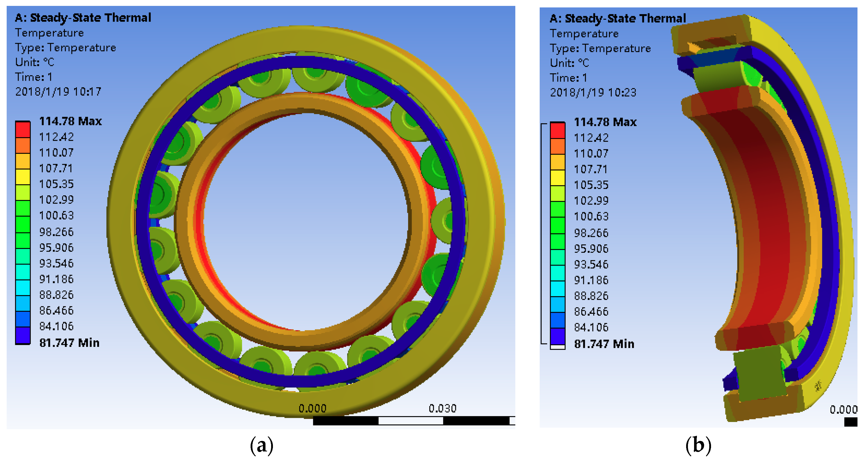This screenshot has height=464, width=868.
Task: Click the 114.78 Max label in right legend
Action: [605, 122]
